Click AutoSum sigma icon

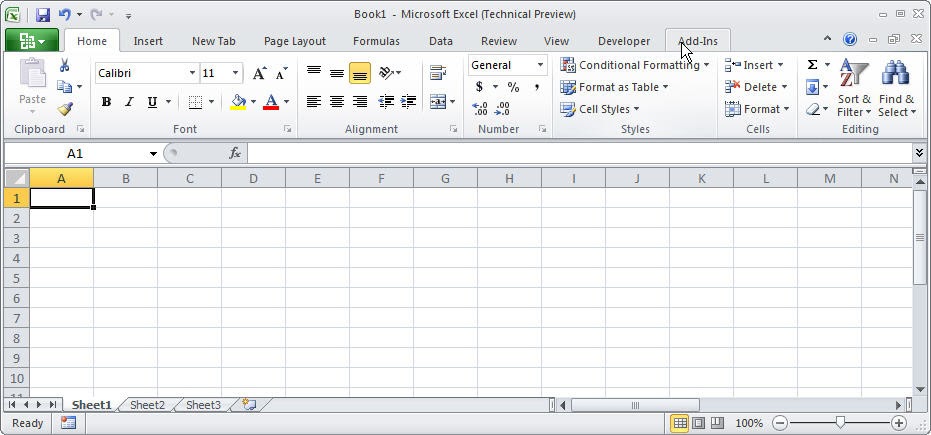point(812,65)
